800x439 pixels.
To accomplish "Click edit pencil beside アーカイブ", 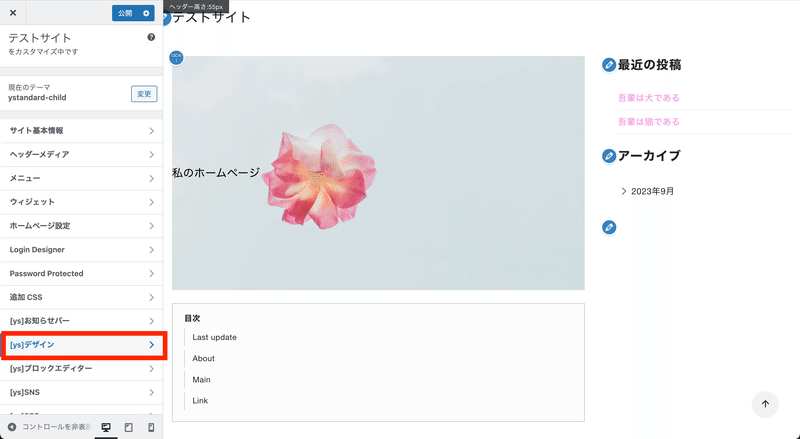I will 609,156.
